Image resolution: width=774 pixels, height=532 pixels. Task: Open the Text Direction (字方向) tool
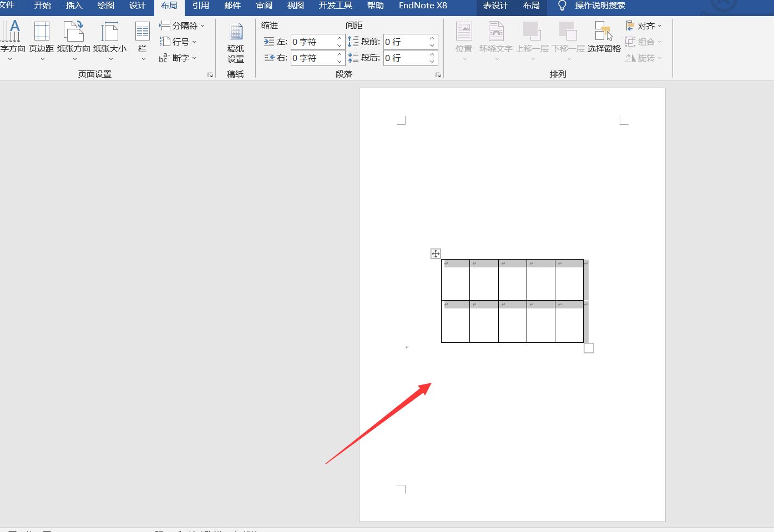tap(11, 40)
